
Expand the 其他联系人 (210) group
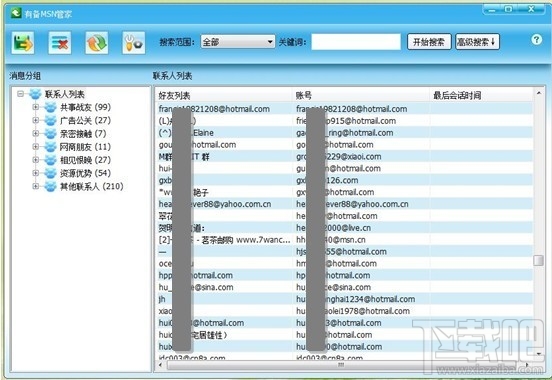tap(36, 186)
